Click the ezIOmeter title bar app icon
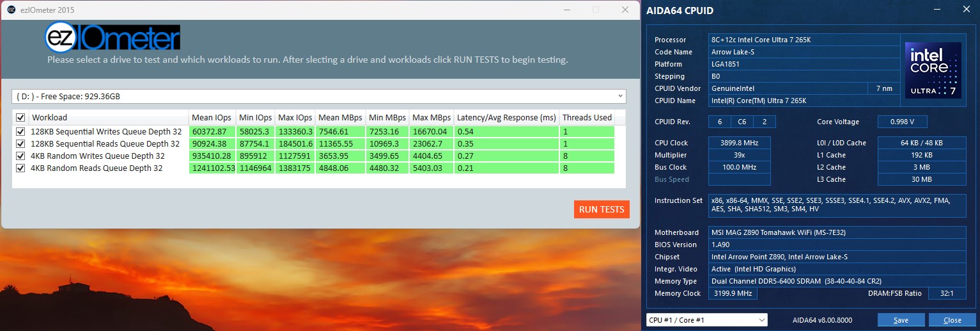980x331 pixels. pyautogui.click(x=11, y=10)
